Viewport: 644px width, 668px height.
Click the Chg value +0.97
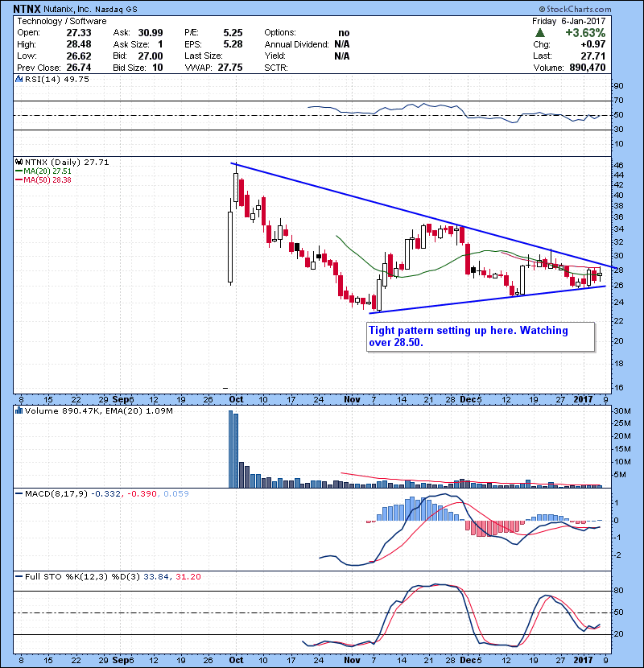(x=592, y=44)
